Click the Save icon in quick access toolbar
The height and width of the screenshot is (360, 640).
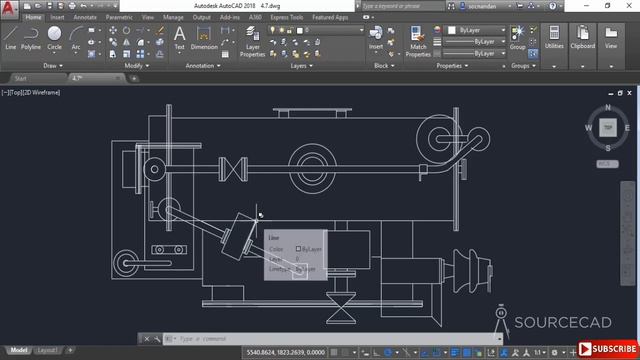(x=49, y=6)
